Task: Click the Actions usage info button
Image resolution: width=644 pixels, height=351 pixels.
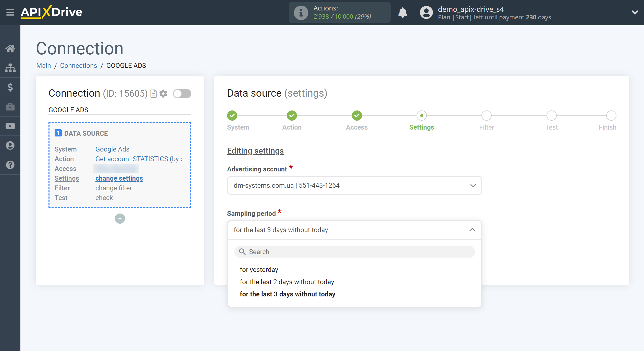Action: point(300,12)
